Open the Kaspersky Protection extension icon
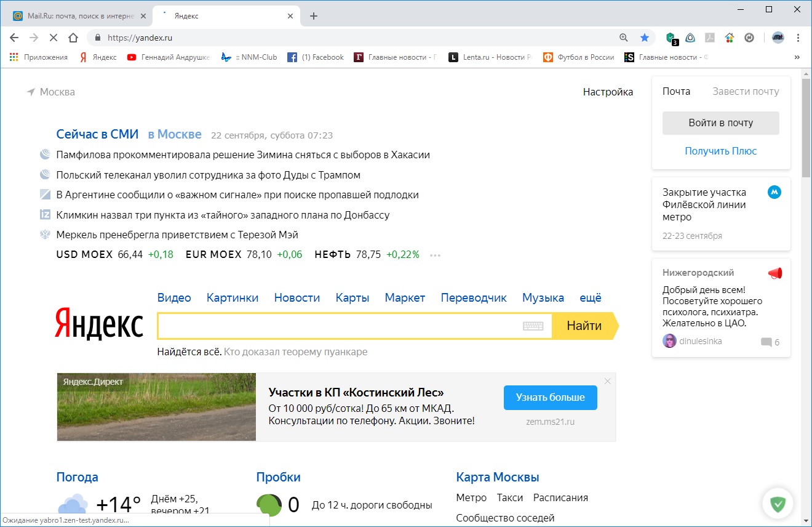This screenshot has width=812, height=527. [670, 38]
